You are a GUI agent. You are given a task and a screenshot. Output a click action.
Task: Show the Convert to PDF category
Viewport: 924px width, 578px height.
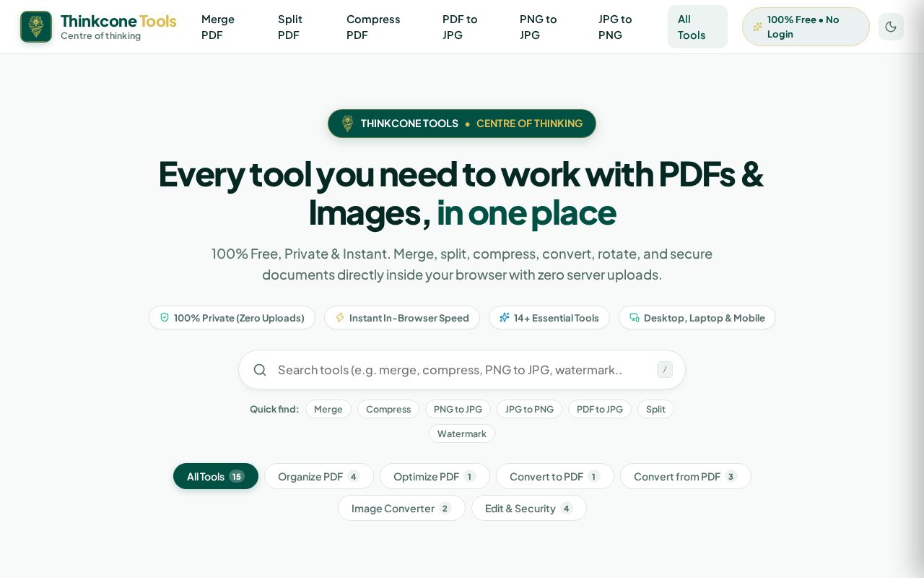[555, 476]
